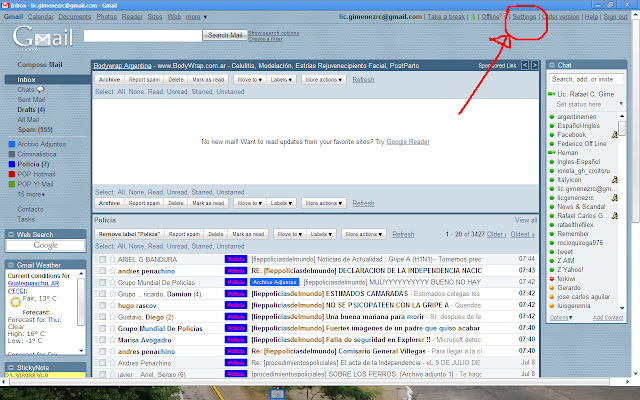Click the idle orange dot next to Gerardo

(x=552, y=288)
